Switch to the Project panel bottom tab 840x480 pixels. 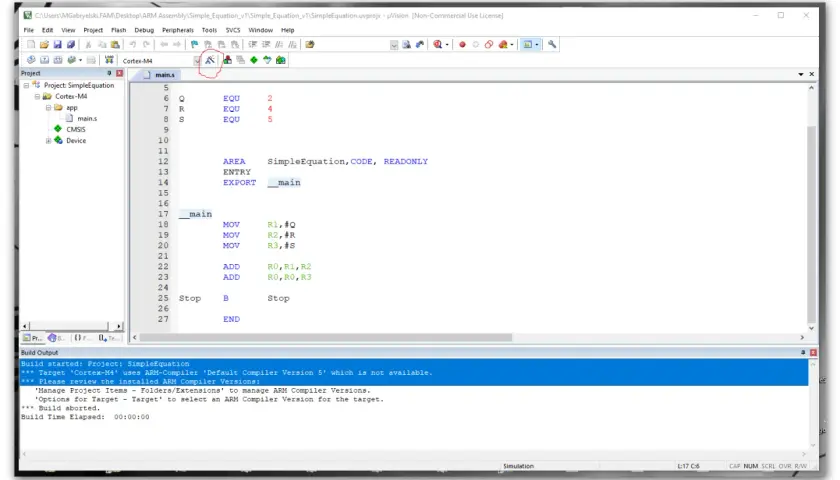tap(32, 338)
